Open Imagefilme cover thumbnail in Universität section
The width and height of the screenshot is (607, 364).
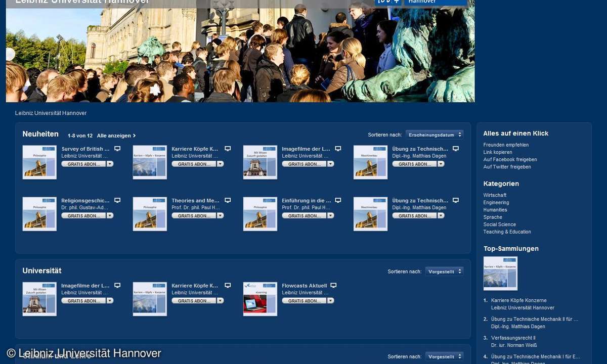39,299
